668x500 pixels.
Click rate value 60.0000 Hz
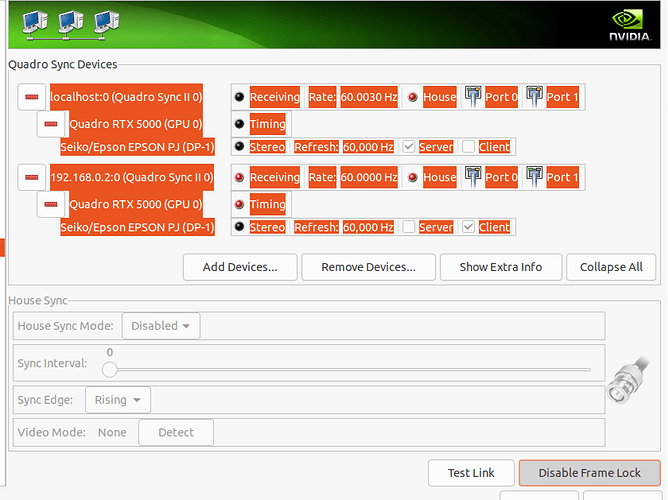[x=369, y=177]
